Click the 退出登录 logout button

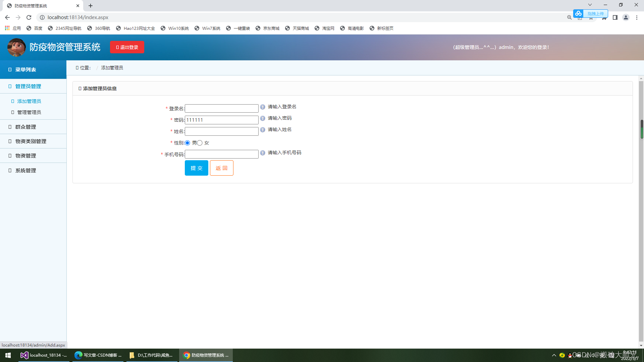click(127, 47)
